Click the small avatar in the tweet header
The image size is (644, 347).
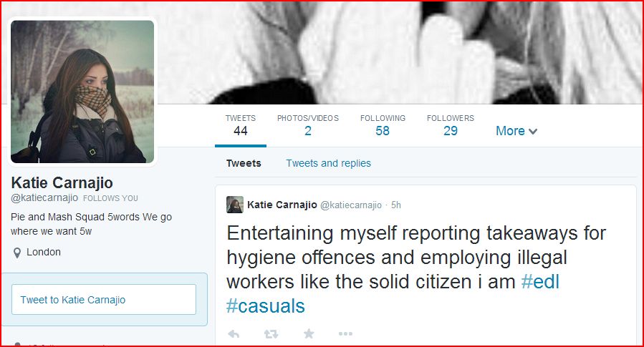[x=235, y=205]
